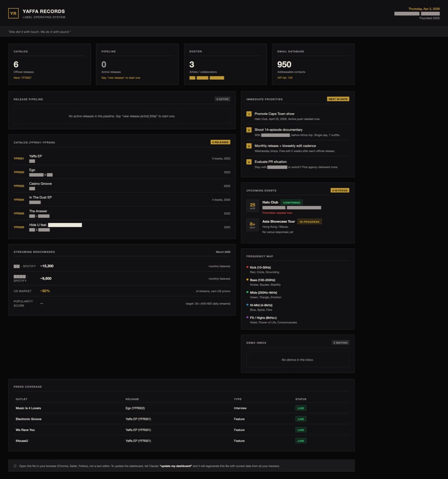Expand the NEXT 30 DAYS priorities filter
Image resolution: width=448 pixels, height=479 pixels.
338,99
